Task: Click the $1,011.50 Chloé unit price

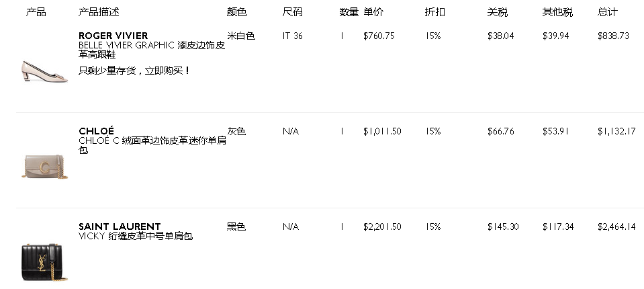Action: coord(382,131)
